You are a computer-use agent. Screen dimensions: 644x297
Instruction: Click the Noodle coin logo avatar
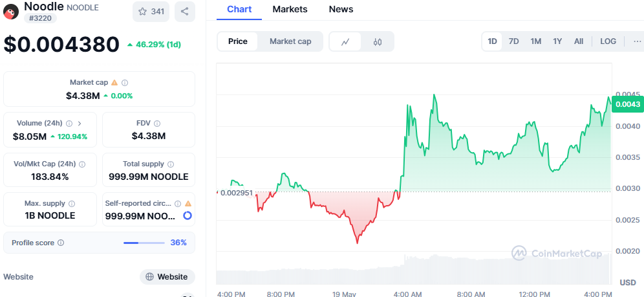pos(11,12)
